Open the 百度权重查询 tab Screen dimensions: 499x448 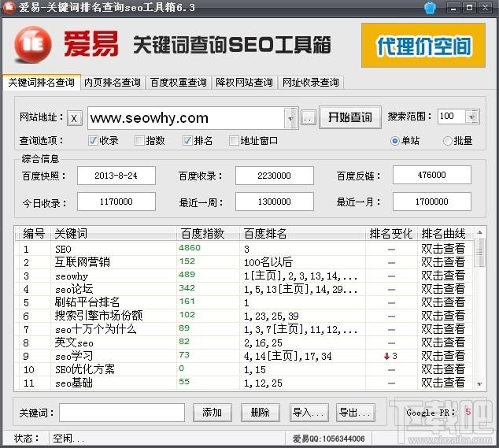[x=178, y=83]
